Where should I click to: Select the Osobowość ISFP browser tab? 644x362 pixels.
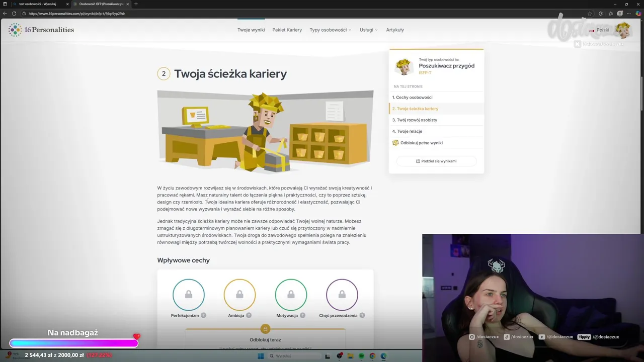(101, 4)
